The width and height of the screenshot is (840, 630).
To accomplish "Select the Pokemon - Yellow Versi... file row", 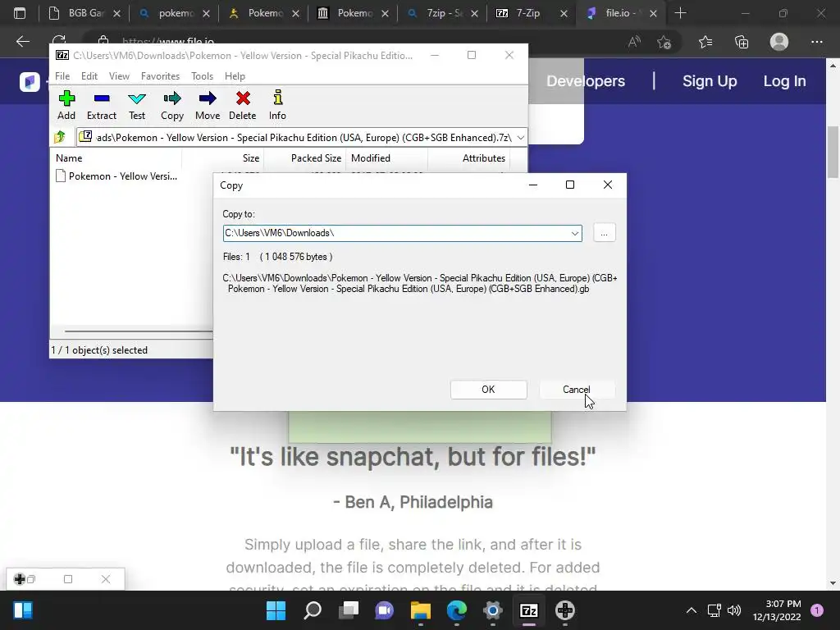I will coord(116,176).
